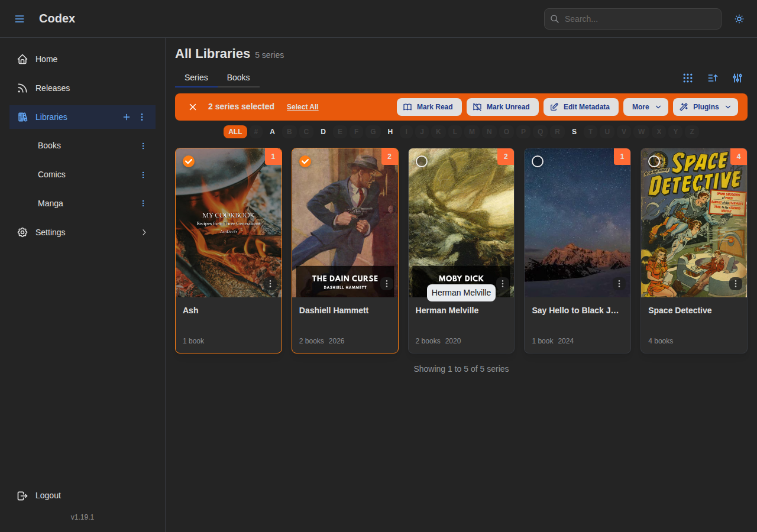The width and height of the screenshot is (757, 532).
Task: Click the Select All link
Action: coord(303,107)
